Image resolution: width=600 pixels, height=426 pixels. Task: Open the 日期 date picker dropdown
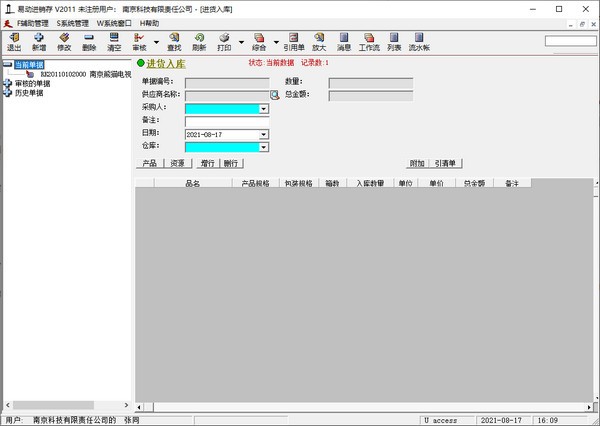tap(264, 133)
